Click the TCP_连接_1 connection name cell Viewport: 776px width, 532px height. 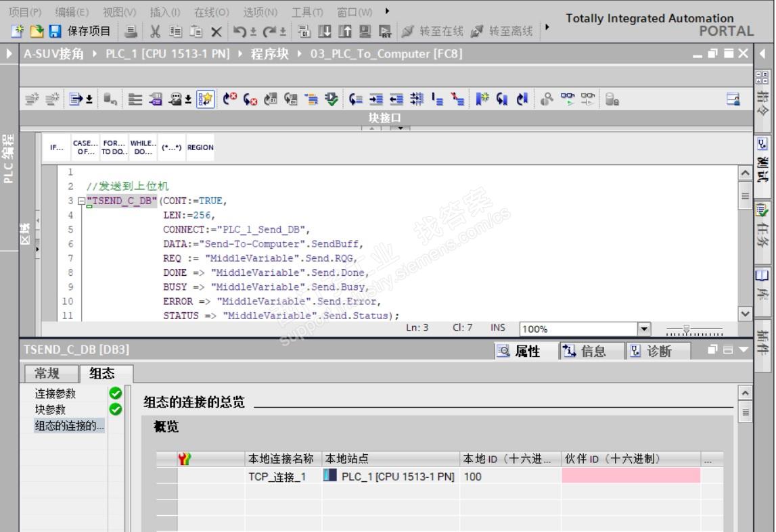[x=283, y=477]
